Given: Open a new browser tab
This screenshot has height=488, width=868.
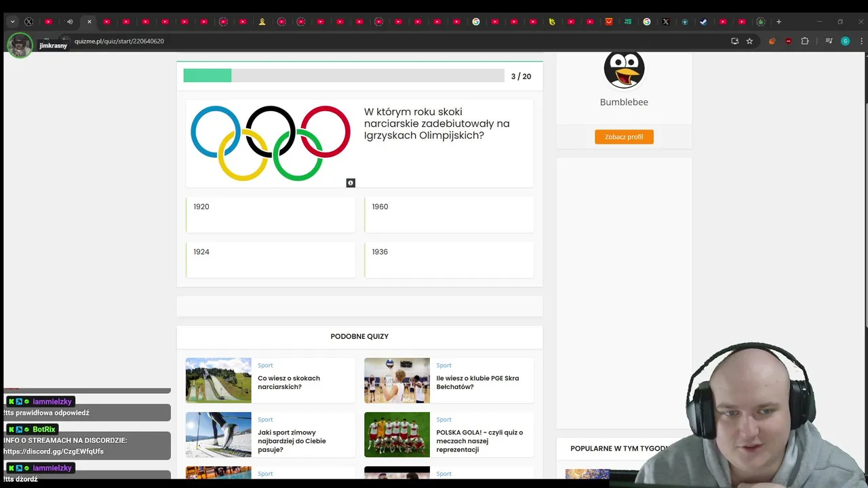Looking at the screenshot, I should click(778, 22).
